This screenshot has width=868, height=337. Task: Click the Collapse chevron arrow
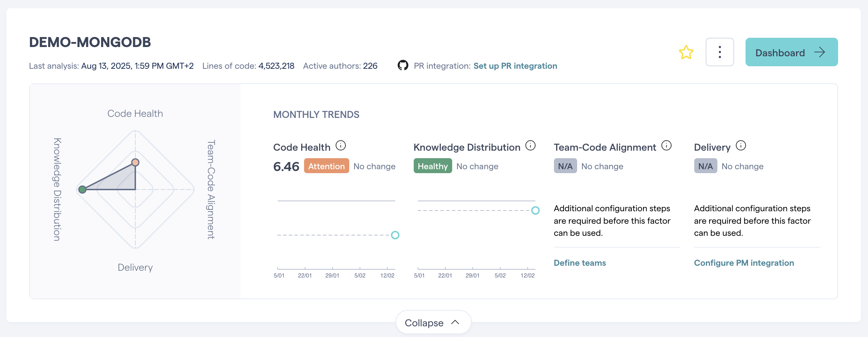pos(455,322)
